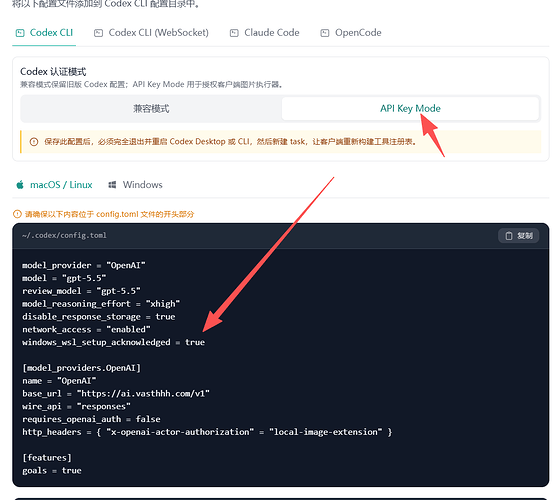Click the orange alert icon above config.toml

(x=17, y=214)
